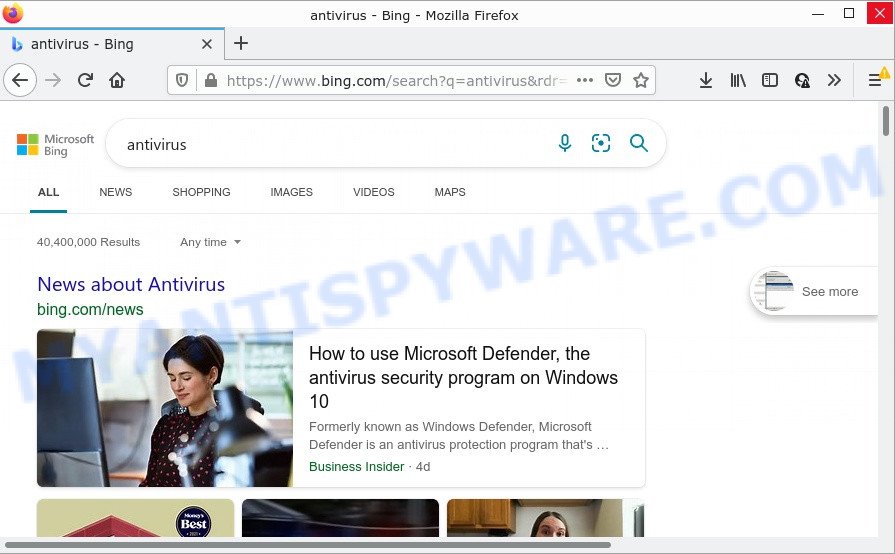Click the Microsoft Bing logo
Image resolution: width=895 pixels, height=554 pixels.
55,145
